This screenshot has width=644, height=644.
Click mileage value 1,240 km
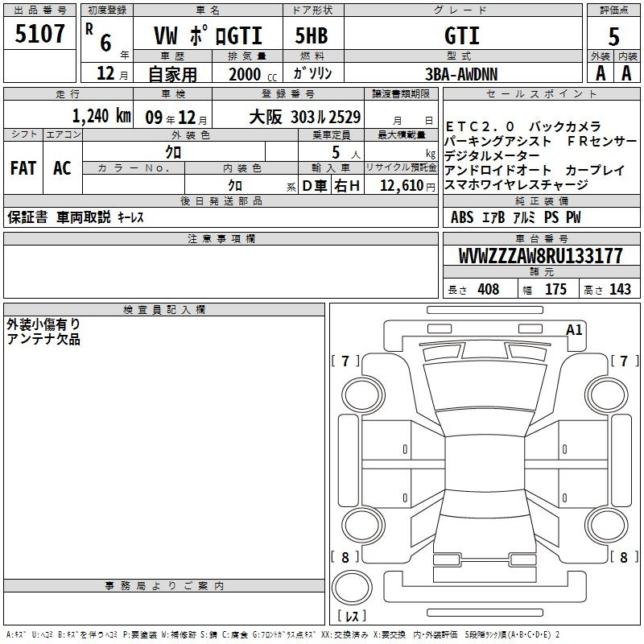click(101, 116)
